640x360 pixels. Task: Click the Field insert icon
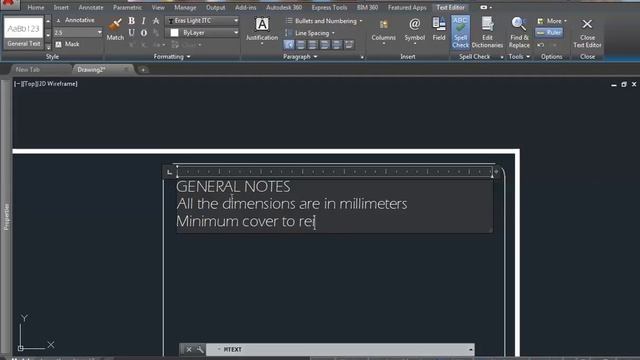(439, 29)
